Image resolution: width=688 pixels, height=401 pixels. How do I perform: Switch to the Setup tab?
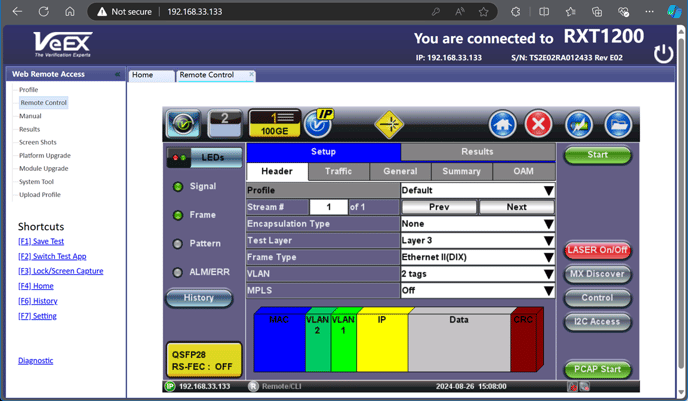[x=323, y=152]
